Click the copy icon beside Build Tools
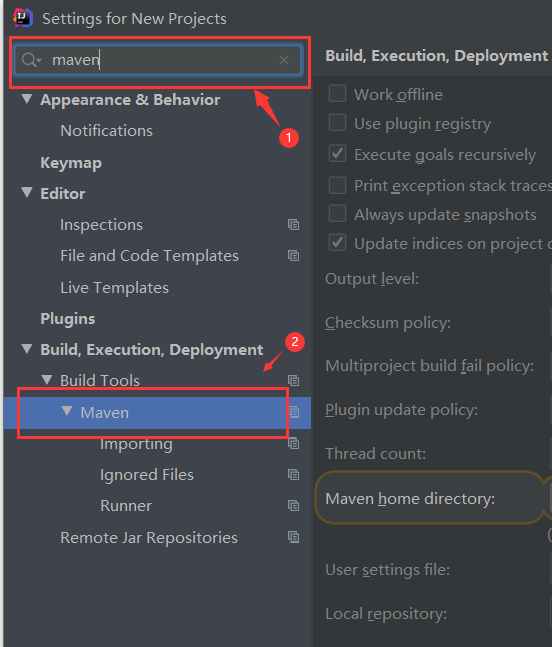 [x=293, y=380]
